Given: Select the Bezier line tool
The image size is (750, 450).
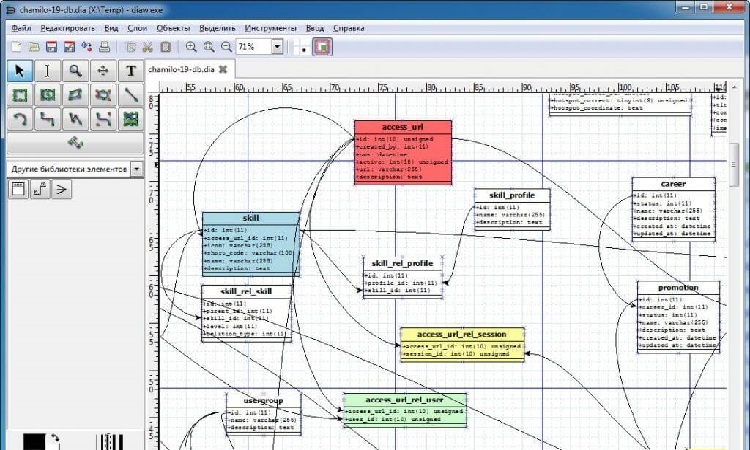Looking at the screenshot, I should point(103,119).
